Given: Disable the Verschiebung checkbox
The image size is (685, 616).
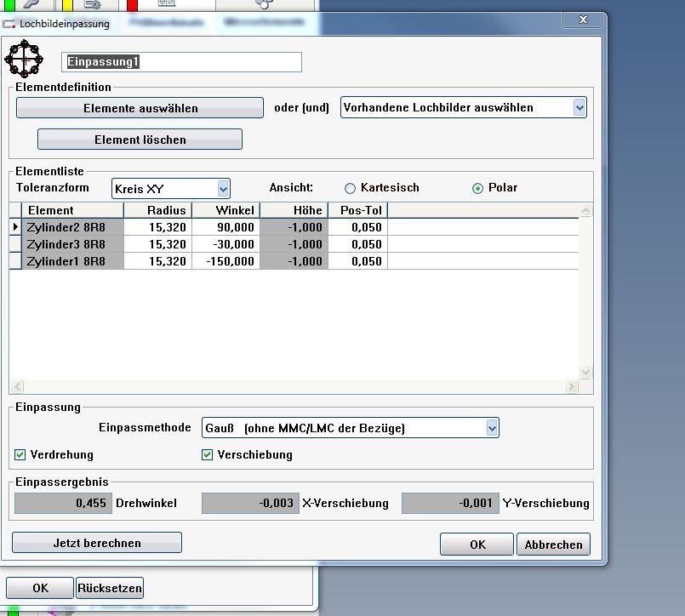Looking at the screenshot, I should click(x=207, y=455).
